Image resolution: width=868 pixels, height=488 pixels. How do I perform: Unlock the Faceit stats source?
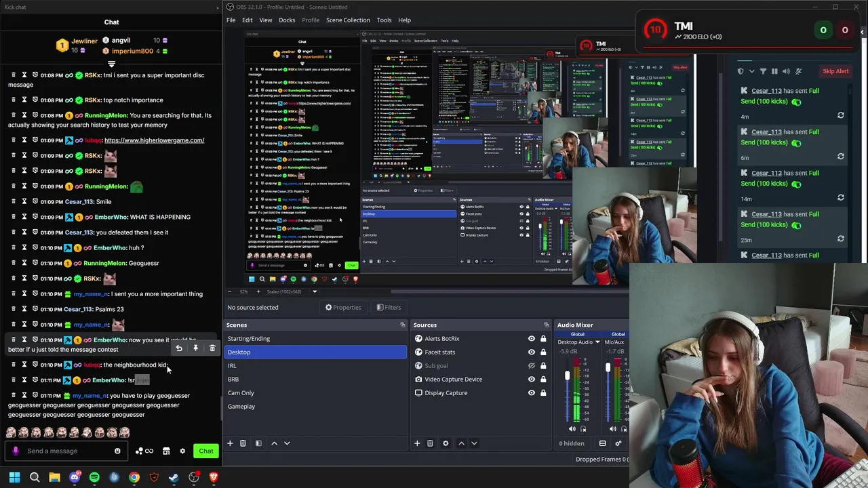(x=543, y=352)
